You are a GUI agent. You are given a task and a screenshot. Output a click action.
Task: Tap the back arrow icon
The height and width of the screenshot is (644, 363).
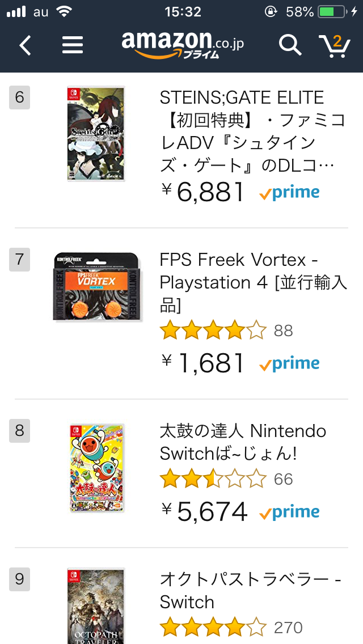pyautogui.click(x=25, y=45)
